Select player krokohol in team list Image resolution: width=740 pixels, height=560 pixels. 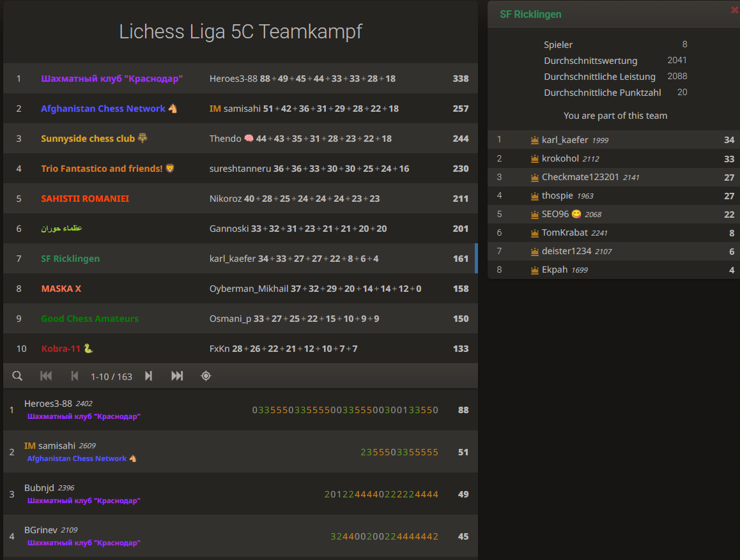pos(560,158)
